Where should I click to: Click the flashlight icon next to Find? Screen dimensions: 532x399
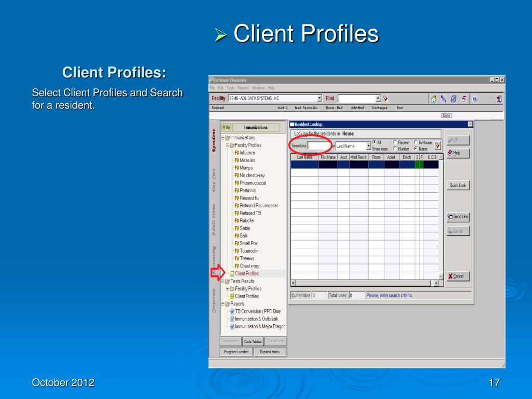386,99
